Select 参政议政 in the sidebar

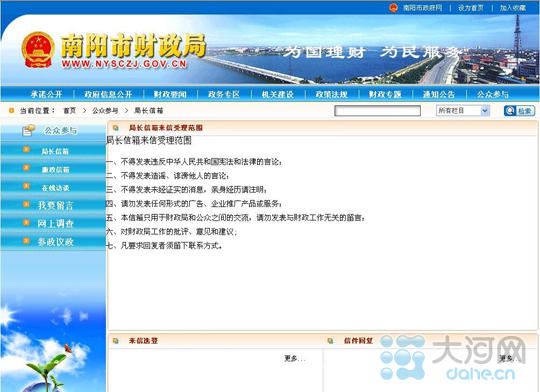[x=55, y=242]
